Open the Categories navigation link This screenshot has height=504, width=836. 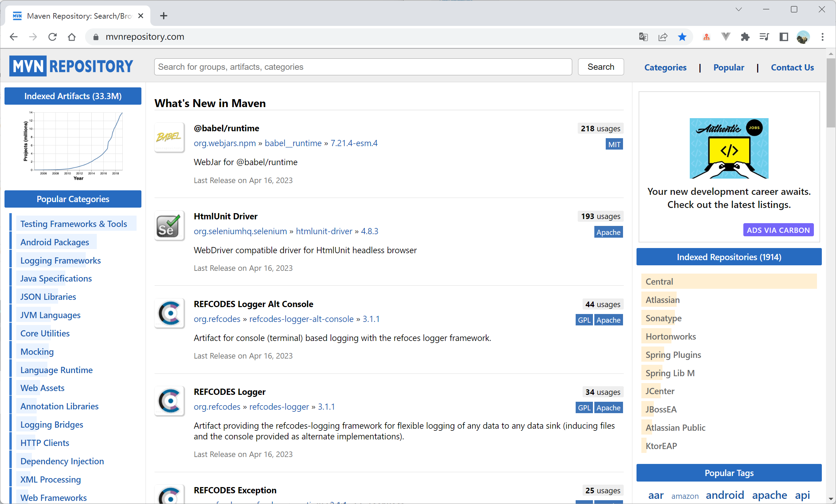click(x=665, y=67)
